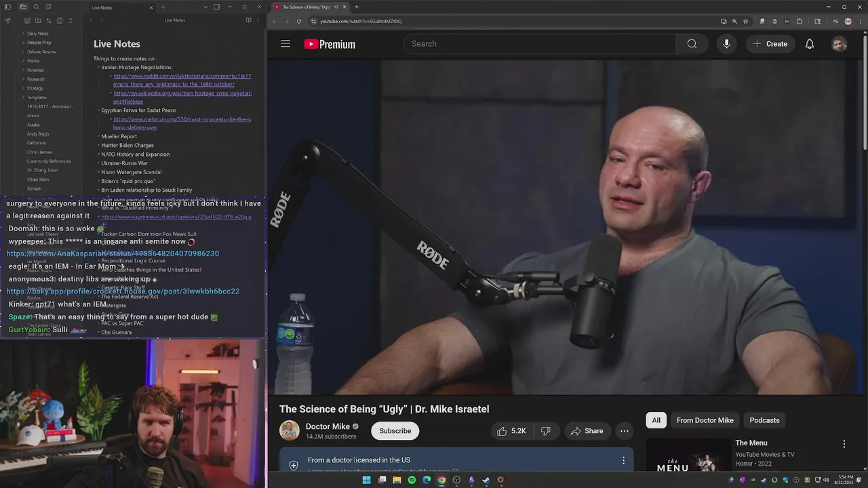Image resolution: width=868 pixels, height=488 pixels.
Task: Add new Obsidian tab with plus
Action: point(163,7)
